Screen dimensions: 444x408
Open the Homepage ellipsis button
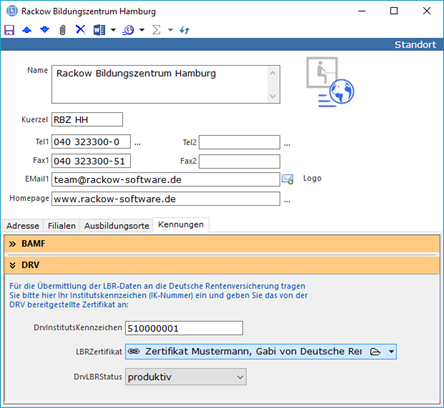[x=287, y=201]
